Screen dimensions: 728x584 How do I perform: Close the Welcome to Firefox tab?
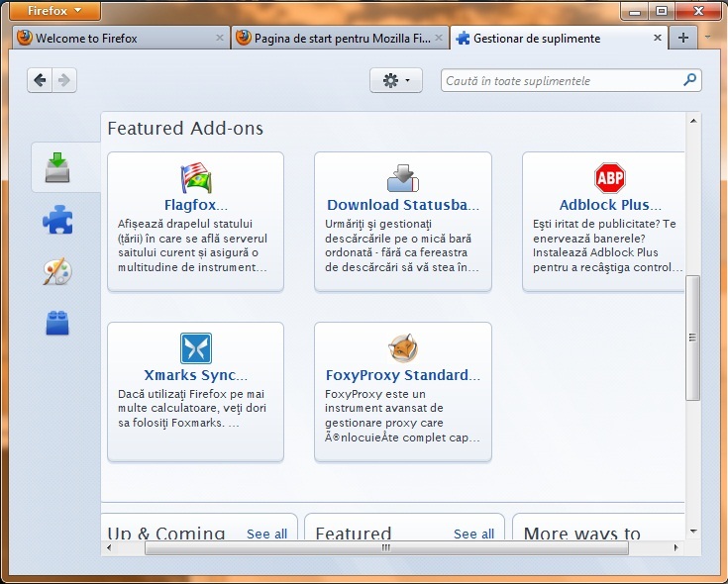point(220,38)
